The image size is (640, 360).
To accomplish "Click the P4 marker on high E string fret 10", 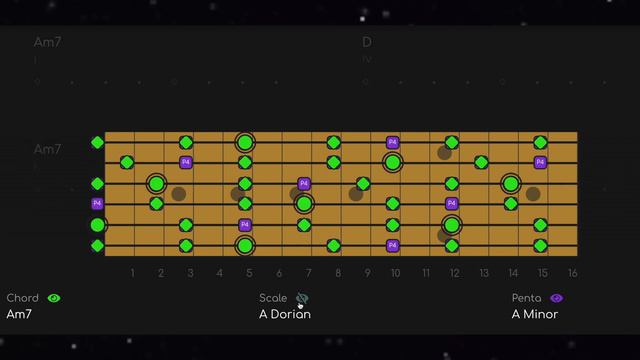I will [x=393, y=142].
